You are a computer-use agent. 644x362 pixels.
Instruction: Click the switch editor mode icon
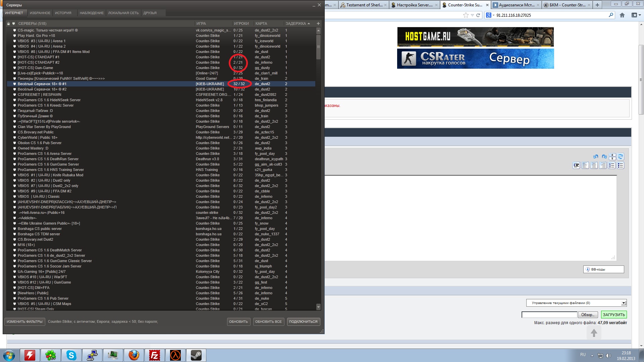coord(621,157)
